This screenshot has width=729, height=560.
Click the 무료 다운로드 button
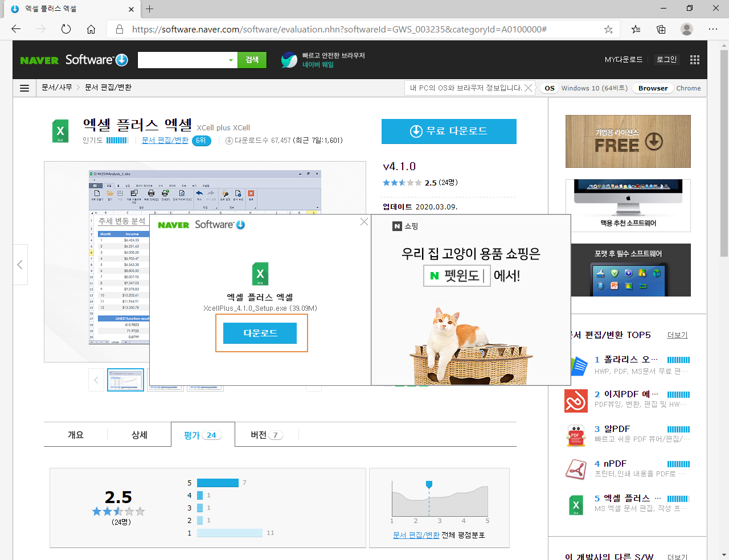pos(449,131)
